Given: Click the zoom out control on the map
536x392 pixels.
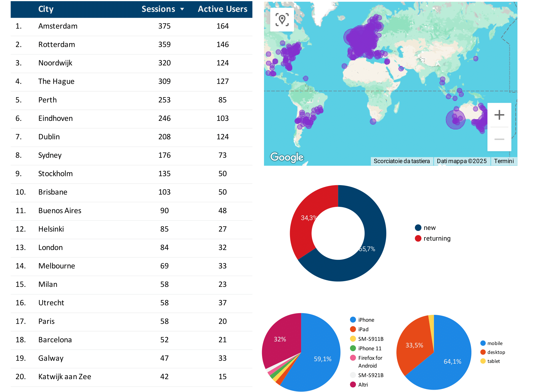Looking at the screenshot, I should click(499, 139).
